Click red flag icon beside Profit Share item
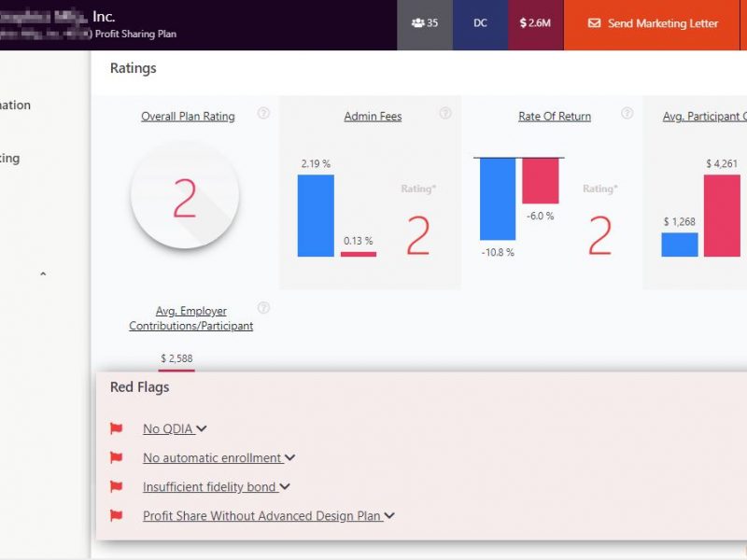747x560 pixels. tap(117, 516)
